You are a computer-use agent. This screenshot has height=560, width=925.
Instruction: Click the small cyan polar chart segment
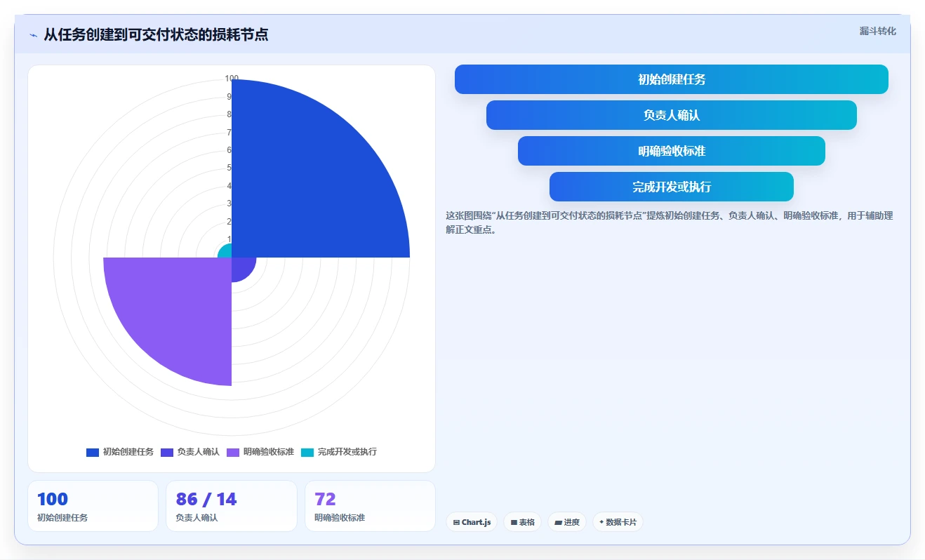click(x=226, y=252)
